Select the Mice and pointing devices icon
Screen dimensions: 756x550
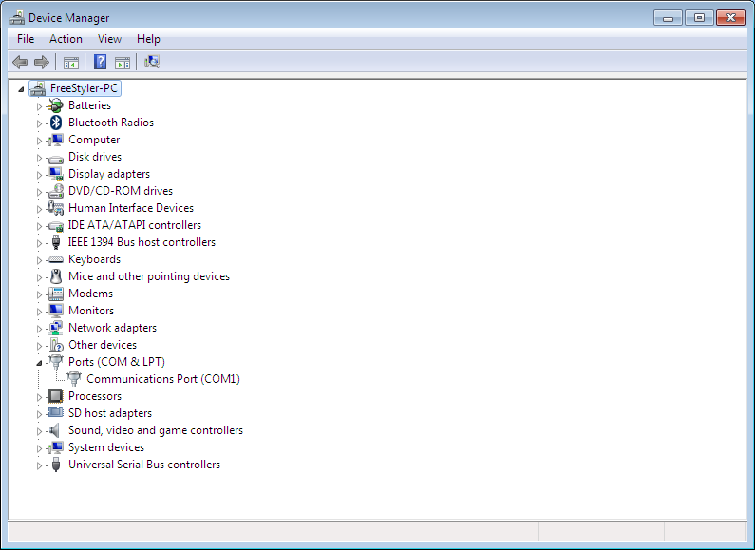[56, 276]
